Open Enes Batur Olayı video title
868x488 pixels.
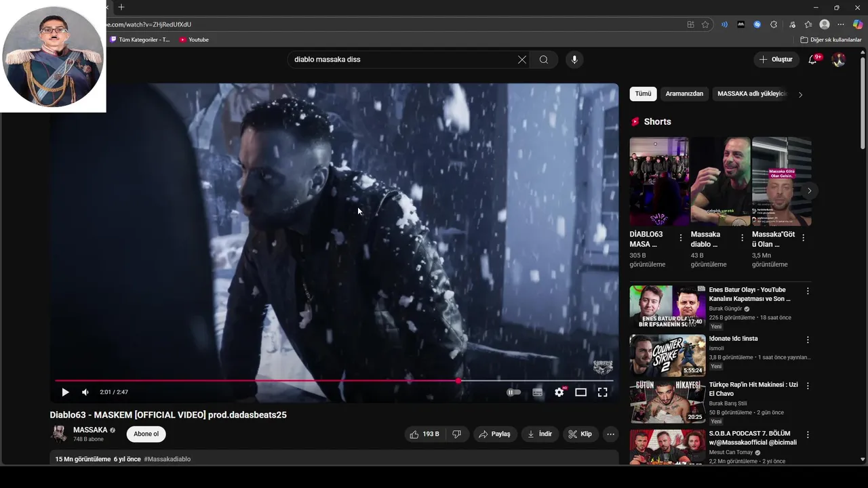750,294
